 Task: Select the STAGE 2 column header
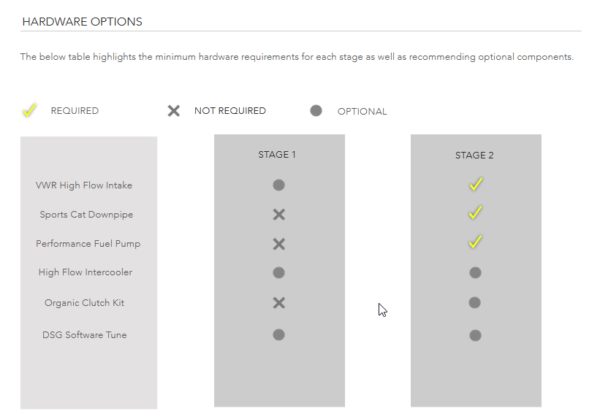(474, 155)
